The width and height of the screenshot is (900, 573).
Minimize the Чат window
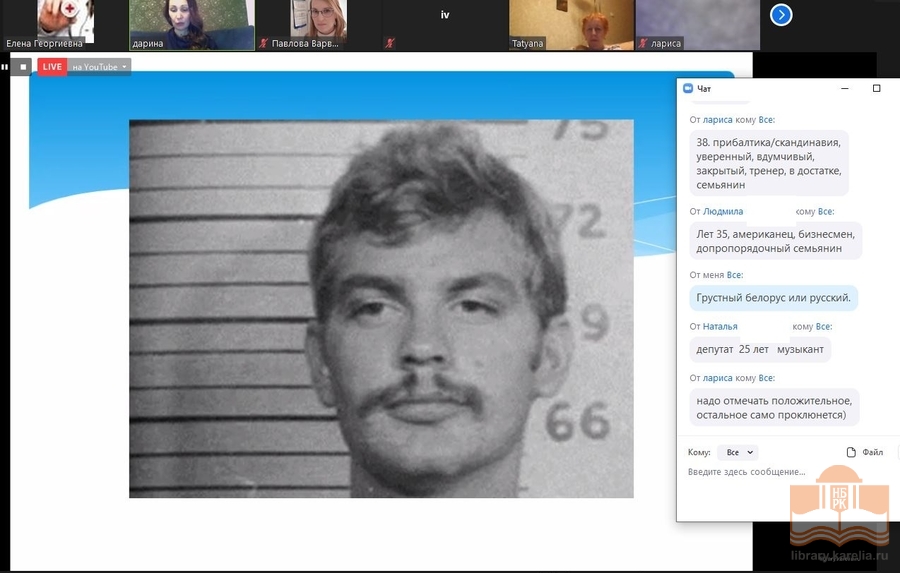tap(844, 88)
